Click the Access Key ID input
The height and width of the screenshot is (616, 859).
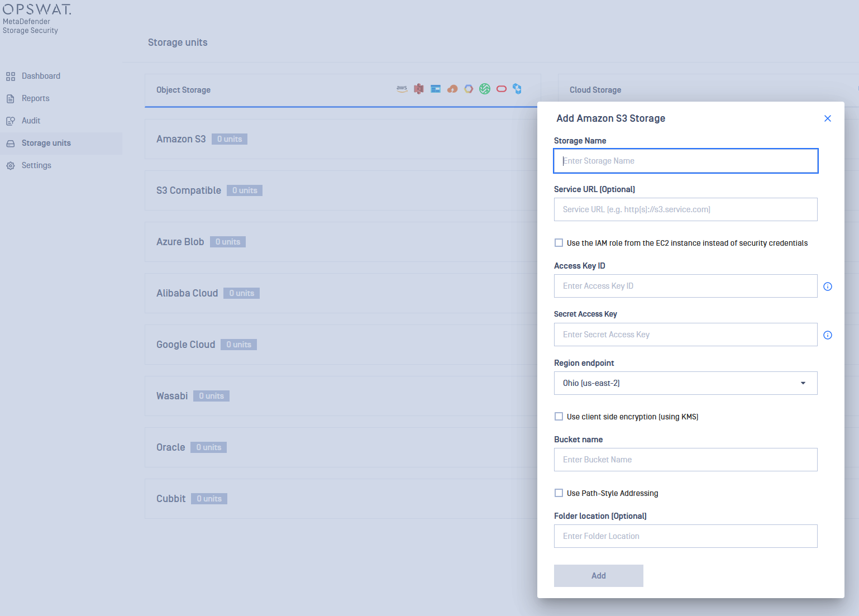coord(686,286)
